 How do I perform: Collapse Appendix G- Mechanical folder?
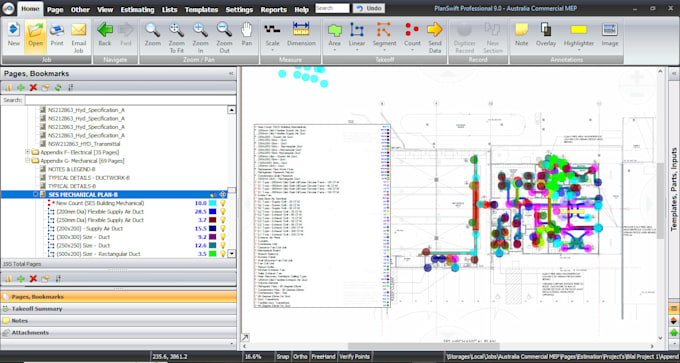[x=28, y=160]
